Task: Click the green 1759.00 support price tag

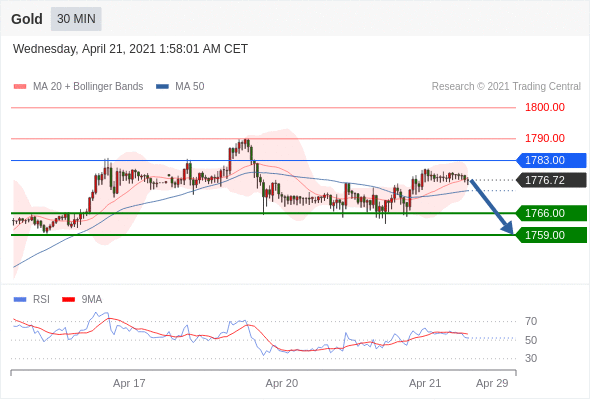Action: (x=551, y=235)
